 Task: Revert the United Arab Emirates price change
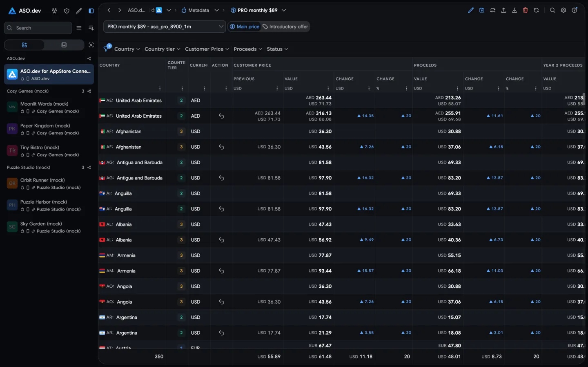point(221,116)
